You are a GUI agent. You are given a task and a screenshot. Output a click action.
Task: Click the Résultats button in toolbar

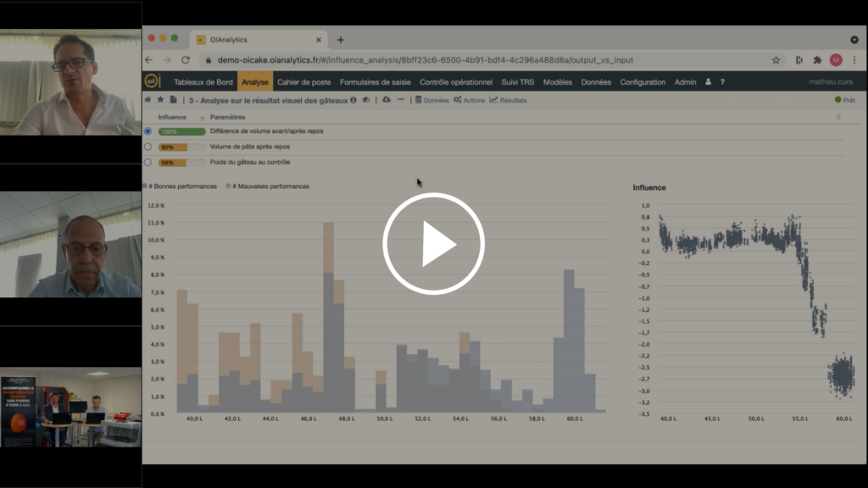click(508, 100)
